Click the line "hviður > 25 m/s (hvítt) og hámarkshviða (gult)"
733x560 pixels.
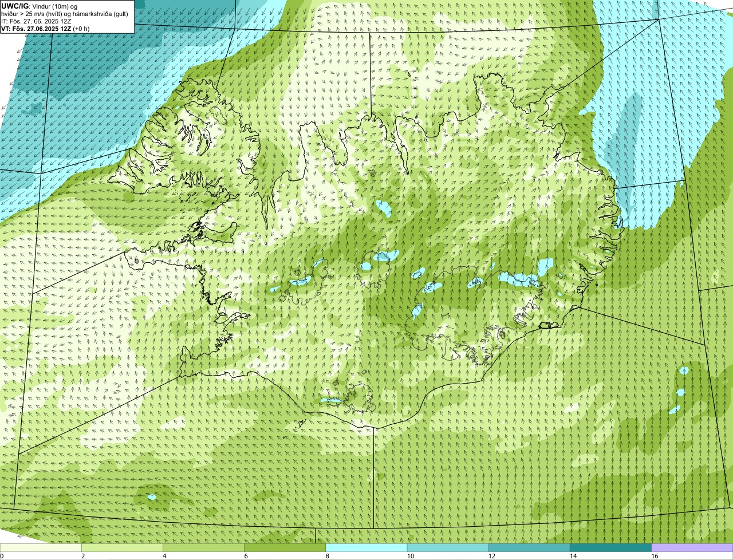click(65, 14)
